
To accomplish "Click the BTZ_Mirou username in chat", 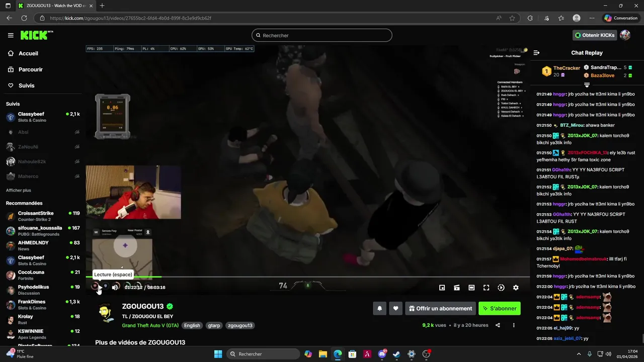I will pyautogui.click(x=572, y=125).
